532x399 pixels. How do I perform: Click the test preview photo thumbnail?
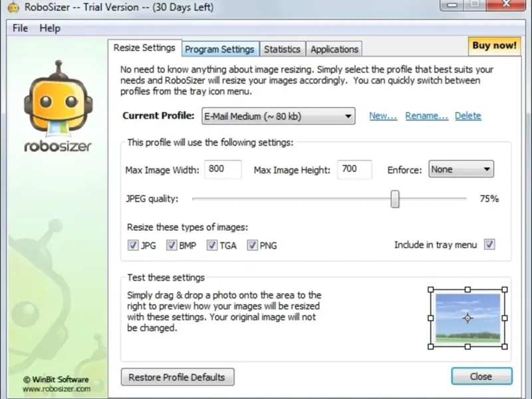click(467, 319)
